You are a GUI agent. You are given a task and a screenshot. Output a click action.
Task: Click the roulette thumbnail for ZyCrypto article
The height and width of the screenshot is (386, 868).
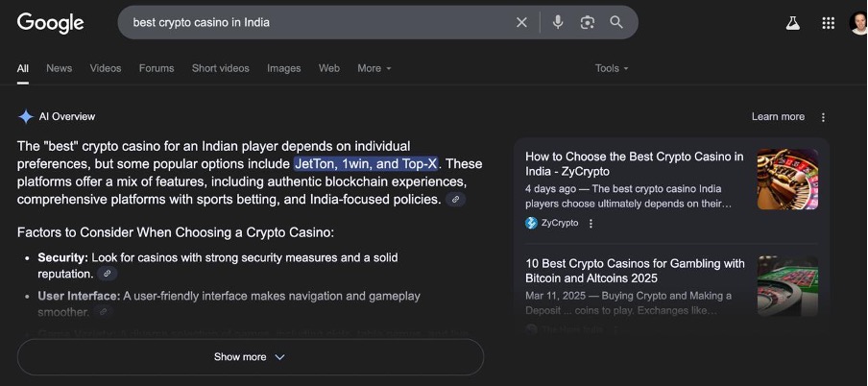coord(787,180)
